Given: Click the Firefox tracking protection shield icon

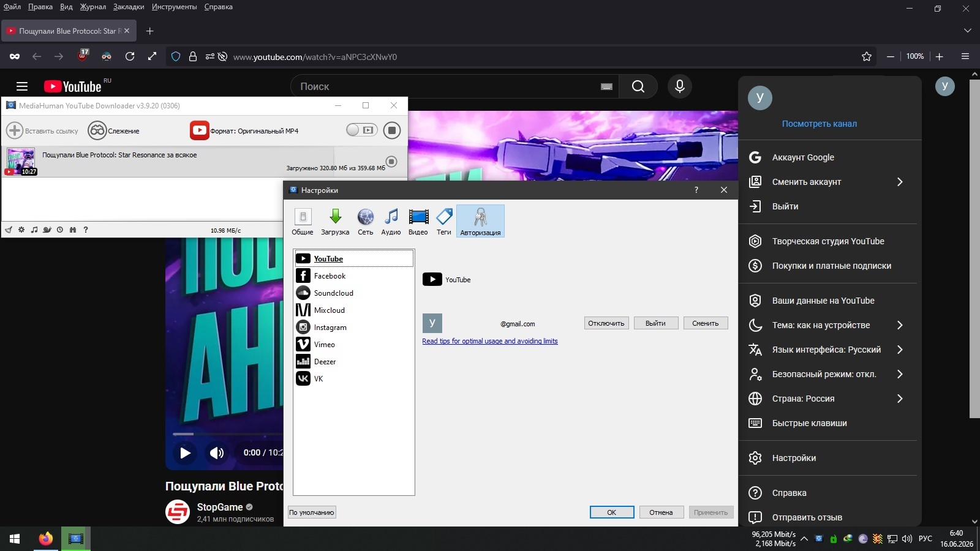Looking at the screenshot, I should point(176,56).
